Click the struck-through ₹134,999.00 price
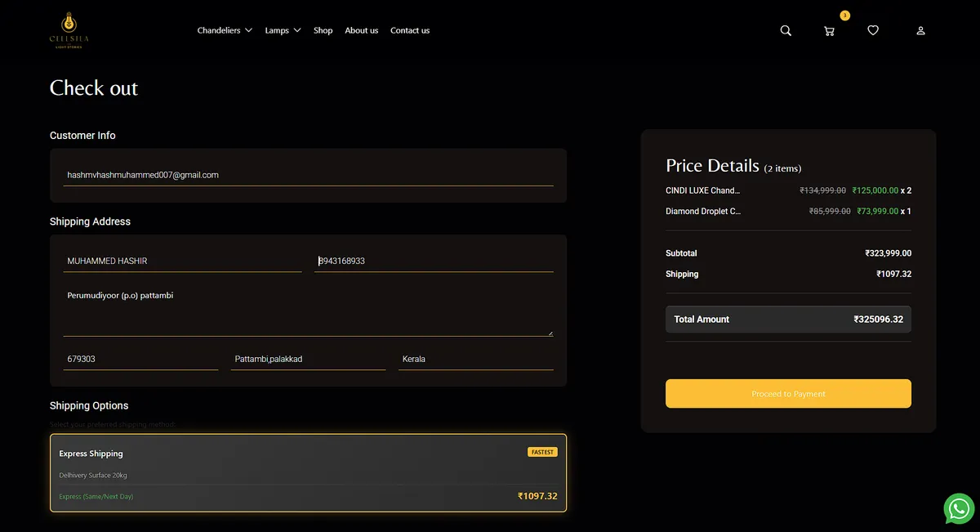Image resolution: width=980 pixels, height=532 pixels. [x=822, y=190]
